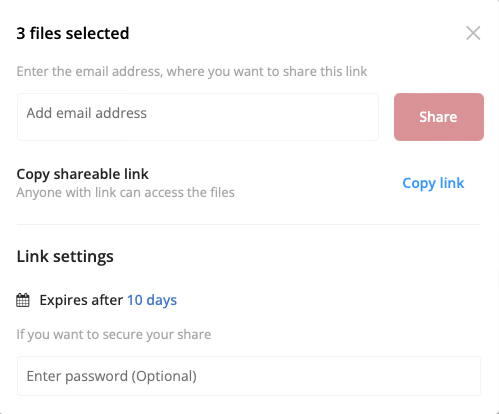Image resolution: width=499 pixels, height=414 pixels.
Task: Click the "If you want to secure your share" hint
Action: pos(114,334)
